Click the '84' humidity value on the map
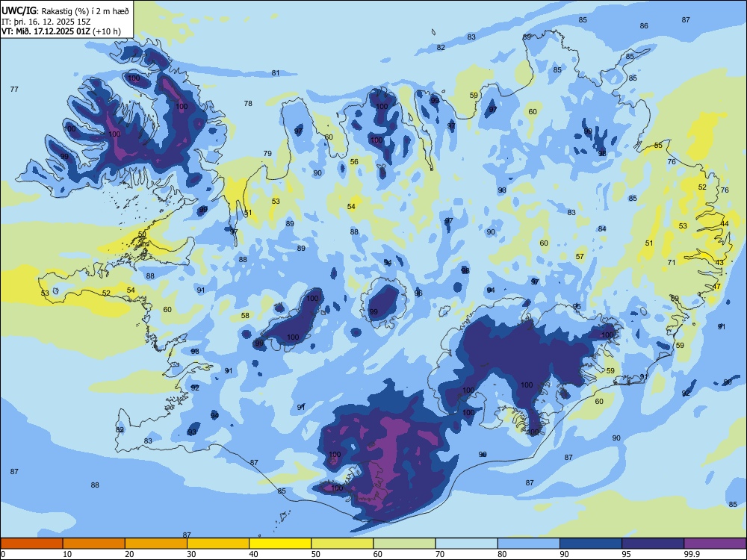This screenshot has height=560, width=747. pos(601,229)
